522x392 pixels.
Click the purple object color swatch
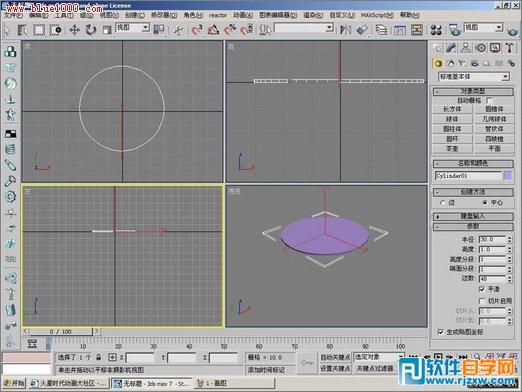pos(508,176)
